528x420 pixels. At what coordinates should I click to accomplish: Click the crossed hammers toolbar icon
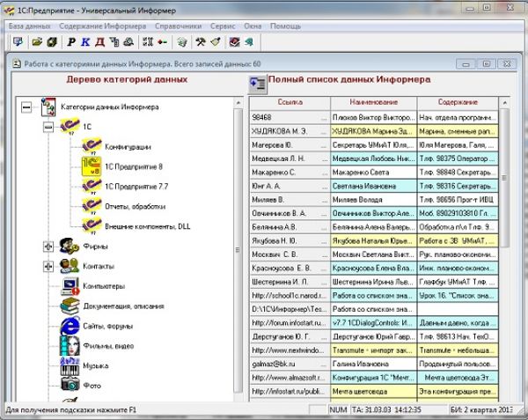[201, 41]
